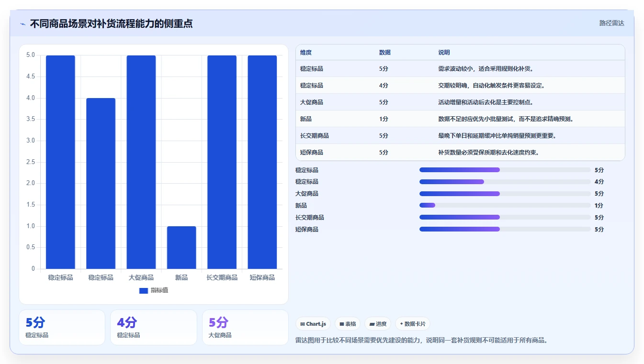Click the 数据 column header
This screenshot has width=644, height=364.
pyautogui.click(x=385, y=53)
